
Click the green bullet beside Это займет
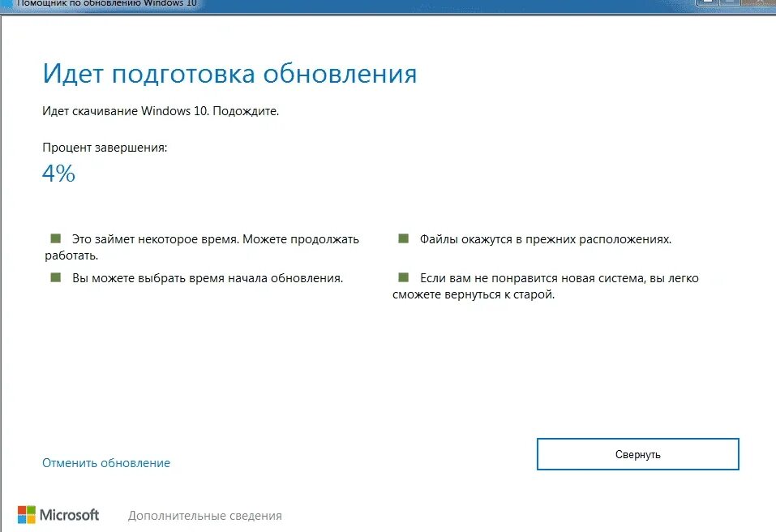[55, 238]
